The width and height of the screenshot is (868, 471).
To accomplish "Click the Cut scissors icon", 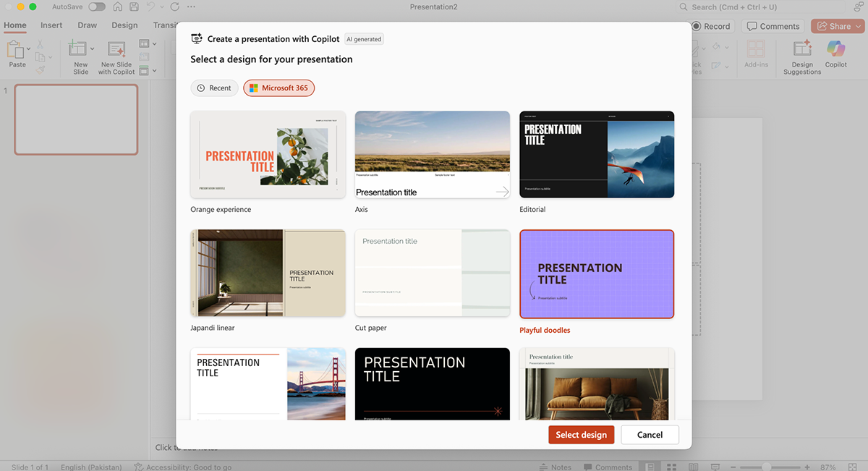I will [x=41, y=43].
